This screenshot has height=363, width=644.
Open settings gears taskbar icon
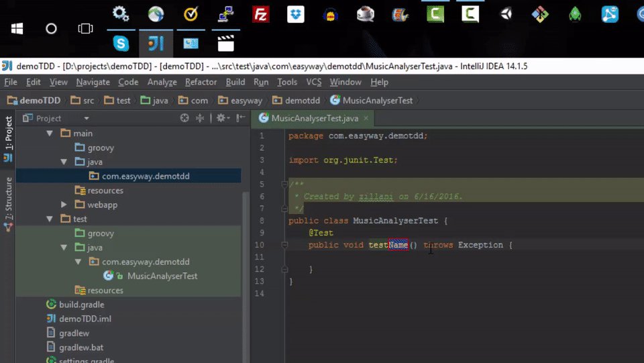pos(121,14)
